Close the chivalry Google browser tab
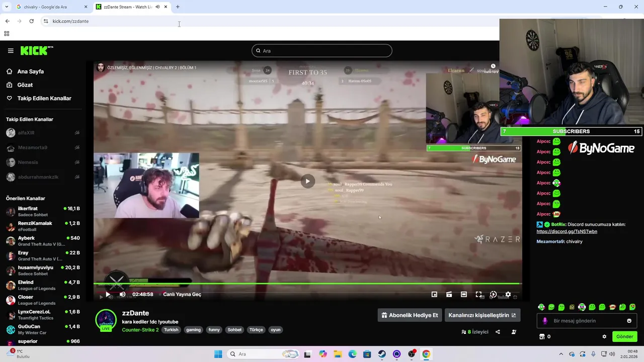Image resolution: width=644 pixels, height=362 pixels. pos(86,7)
